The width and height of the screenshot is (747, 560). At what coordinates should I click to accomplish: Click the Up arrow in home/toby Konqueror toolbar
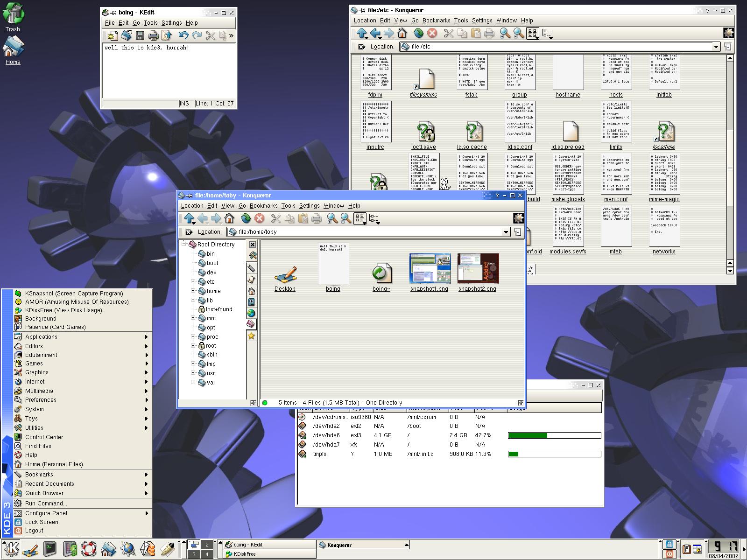189,218
